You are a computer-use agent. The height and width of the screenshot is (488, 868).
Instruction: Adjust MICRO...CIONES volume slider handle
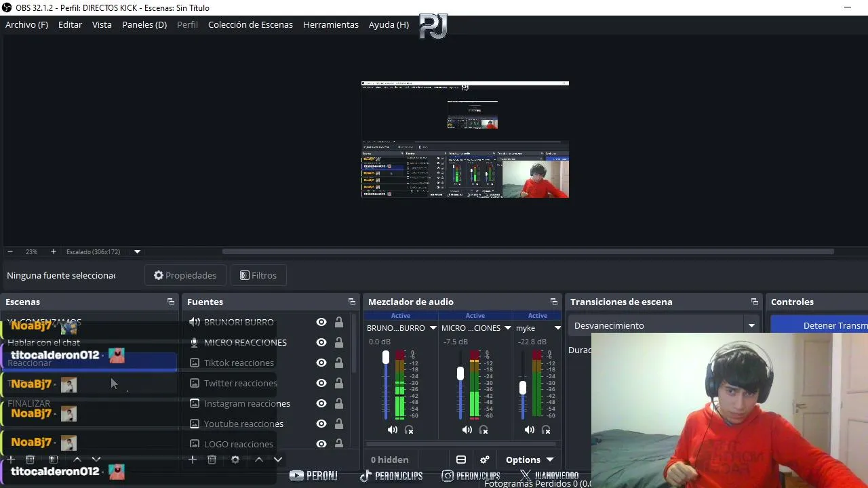pos(460,373)
